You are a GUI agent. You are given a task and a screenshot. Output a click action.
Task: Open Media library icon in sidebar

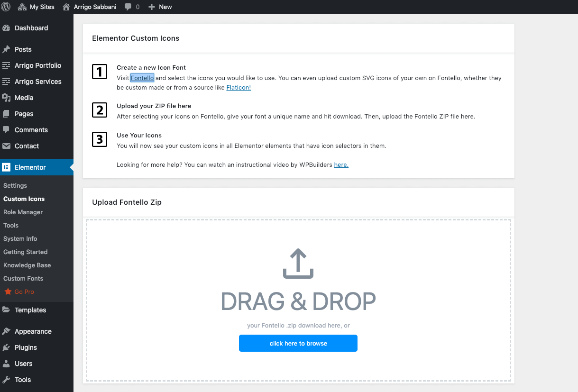point(7,98)
